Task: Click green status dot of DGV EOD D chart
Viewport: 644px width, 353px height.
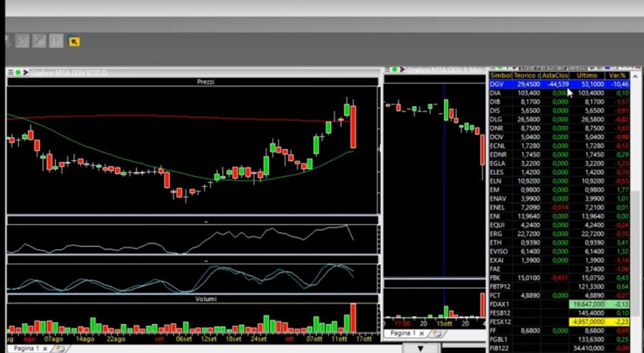Action: pyautogui.click(x=18, y=72)
